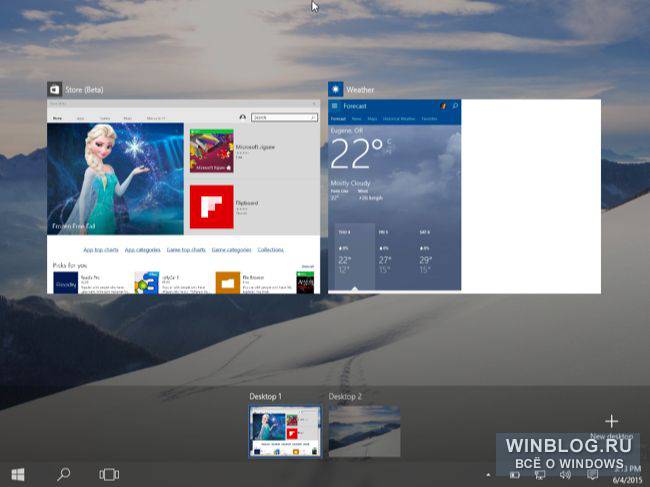650x487 pixels.
Task: Switch Weather units to Celsius C
Action: click(389, 142)
